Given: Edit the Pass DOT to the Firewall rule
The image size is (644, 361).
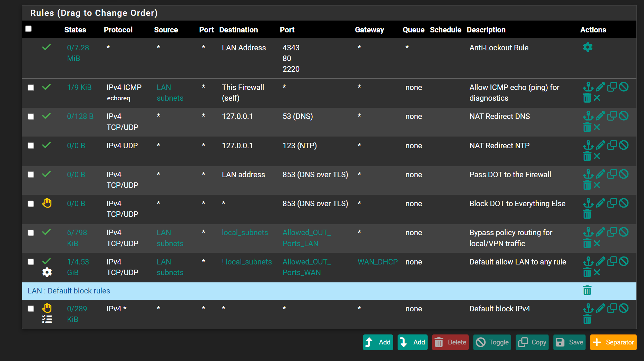Looking at the screenshot, I should [601, 174].
